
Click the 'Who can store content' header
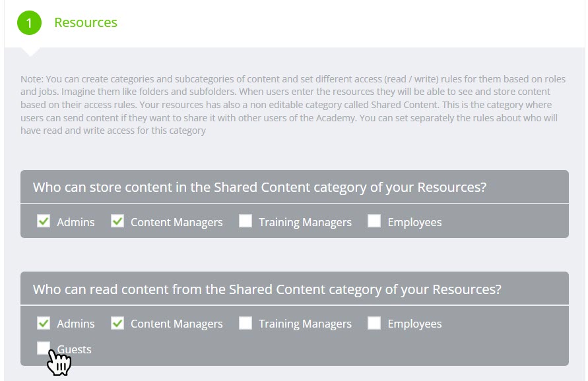pyautogui.click(x=259, y=187)
